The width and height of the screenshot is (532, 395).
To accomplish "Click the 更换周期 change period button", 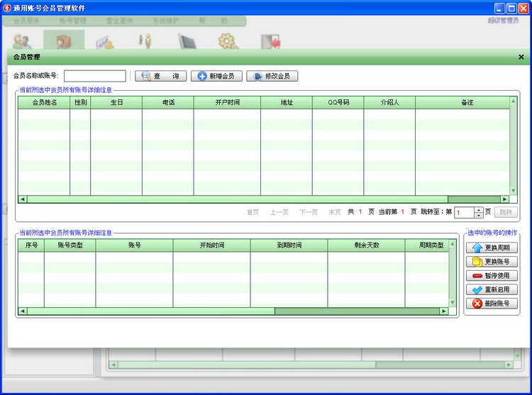I will point(492,247).
